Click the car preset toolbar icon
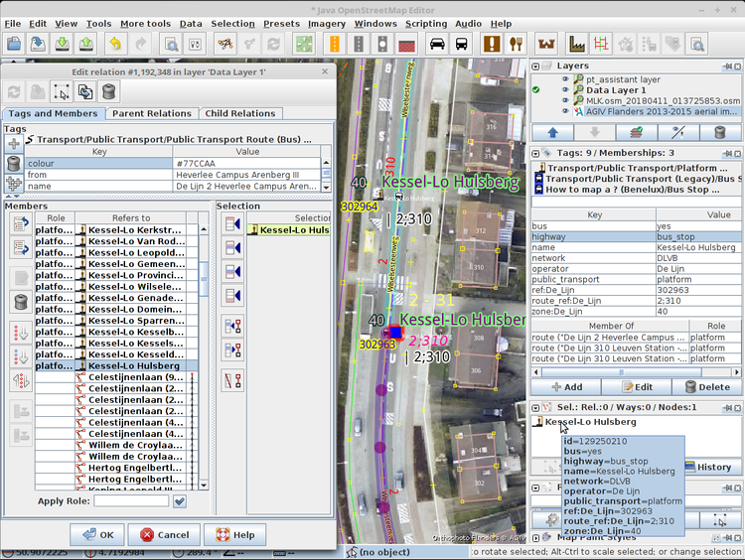 [x=437, y=44]
